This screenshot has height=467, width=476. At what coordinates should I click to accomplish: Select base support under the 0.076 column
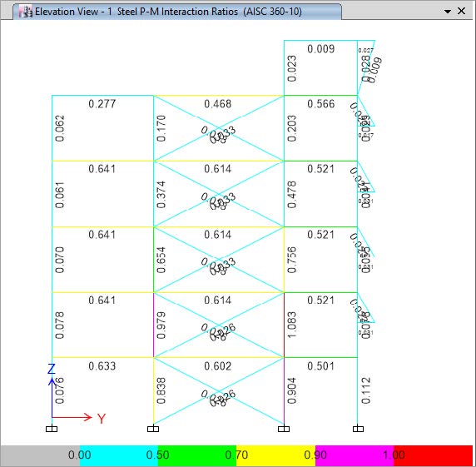tap(52, 429)
